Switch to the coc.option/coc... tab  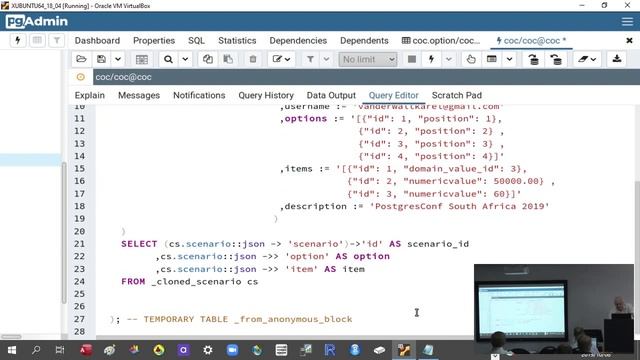coord(441,40)
